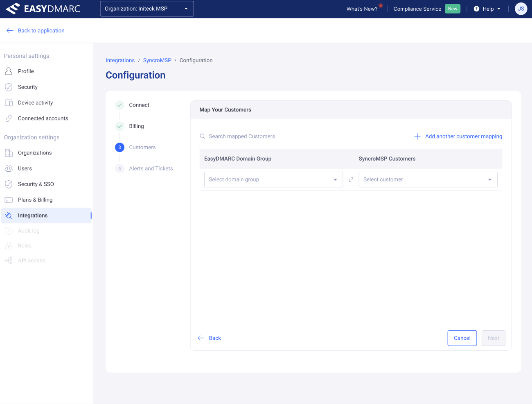The image size is (532, 404).
Task: Expand the Help menu arrow
Action: [499, 9]
